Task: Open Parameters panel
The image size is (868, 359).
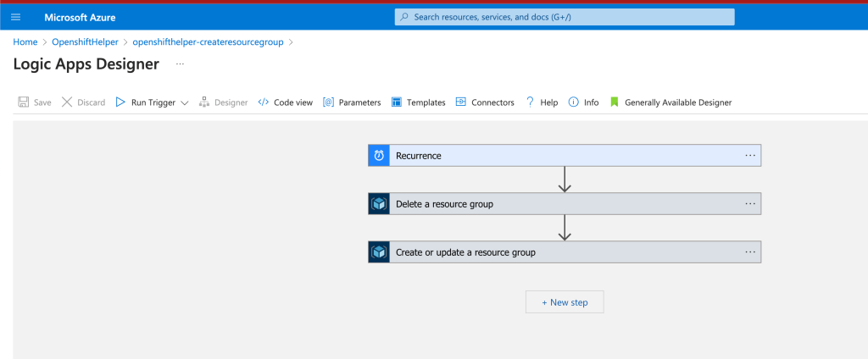Action: (359, 102)
